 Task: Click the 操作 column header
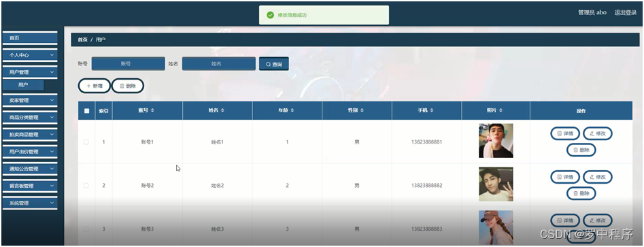click(x=581, y=110)
